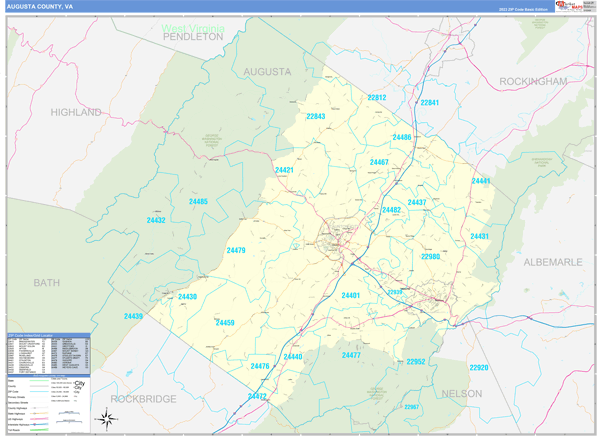Select ZIP code 24477 on the map

[x=351, y=355]
